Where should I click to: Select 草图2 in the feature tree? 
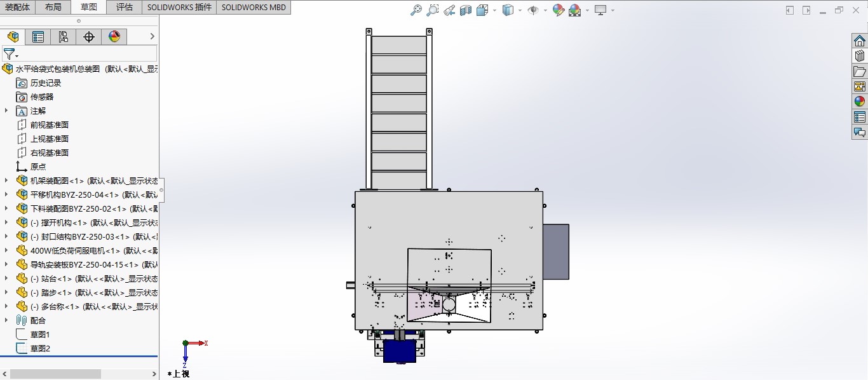(x=40, y=348)
